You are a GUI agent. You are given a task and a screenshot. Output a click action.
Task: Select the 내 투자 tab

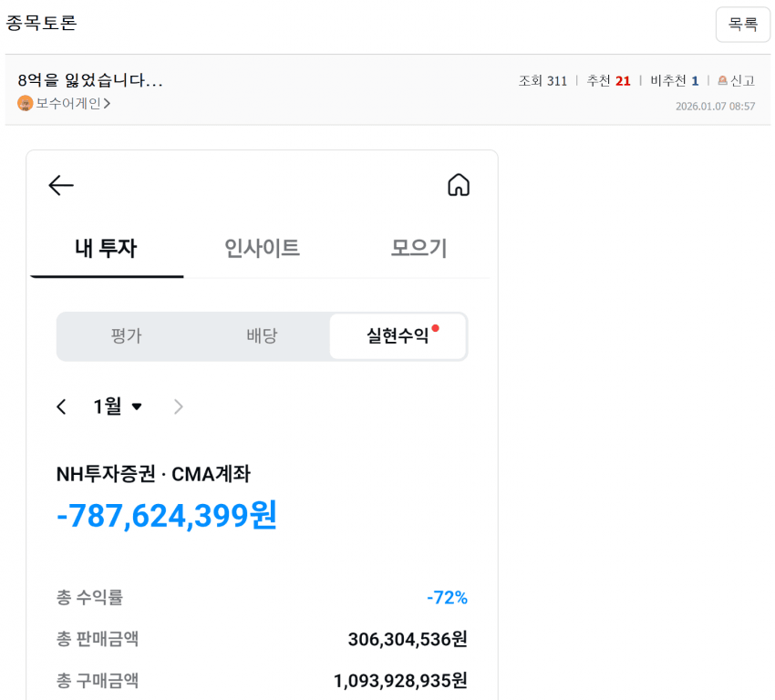(106, 248)
